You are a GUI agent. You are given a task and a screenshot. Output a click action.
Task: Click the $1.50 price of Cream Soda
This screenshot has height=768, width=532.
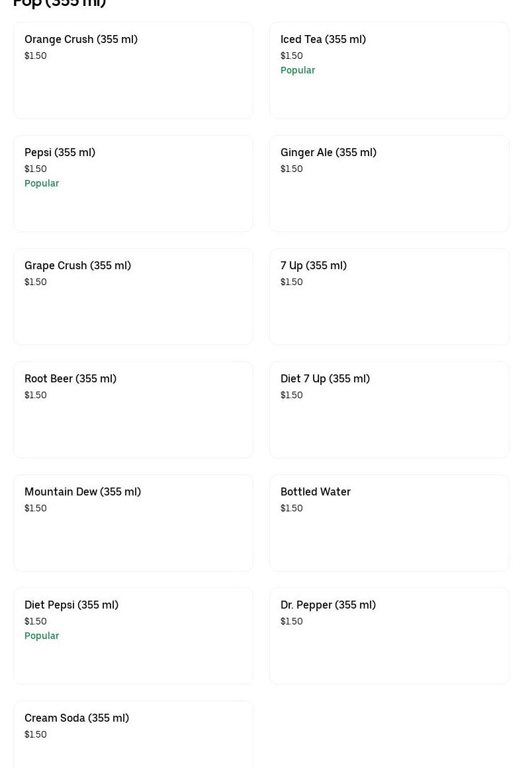tap(36, 734)
